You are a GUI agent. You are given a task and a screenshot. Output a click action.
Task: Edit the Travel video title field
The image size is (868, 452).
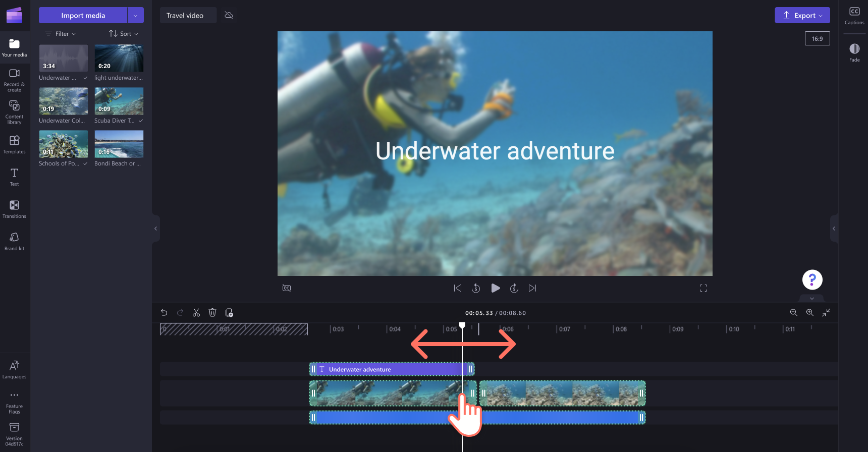[188, 15]
